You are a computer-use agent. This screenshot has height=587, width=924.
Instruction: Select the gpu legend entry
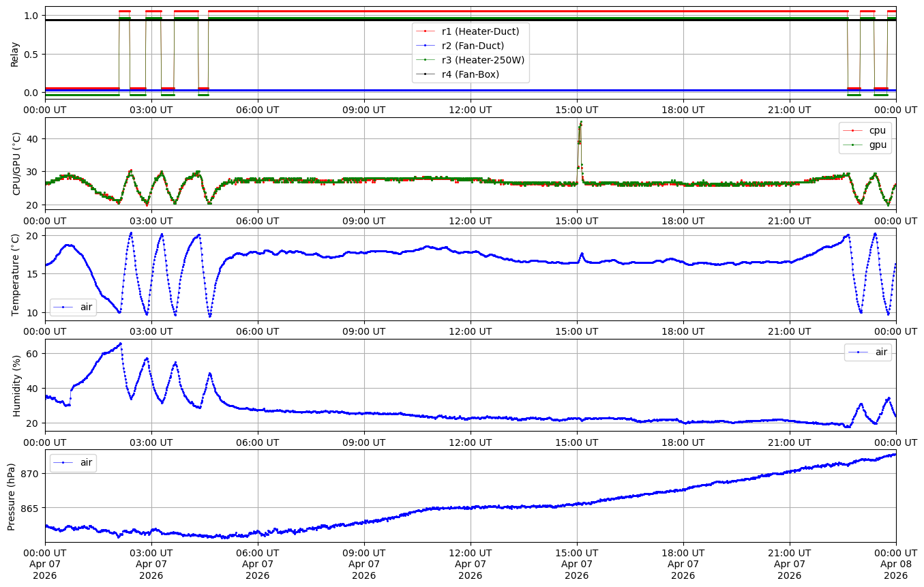(876, 145)
